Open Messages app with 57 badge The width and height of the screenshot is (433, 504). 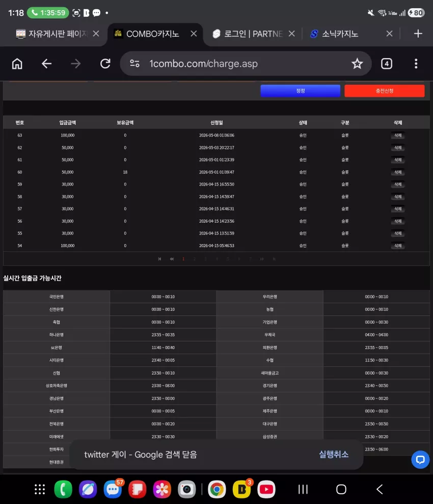(113, 489)
